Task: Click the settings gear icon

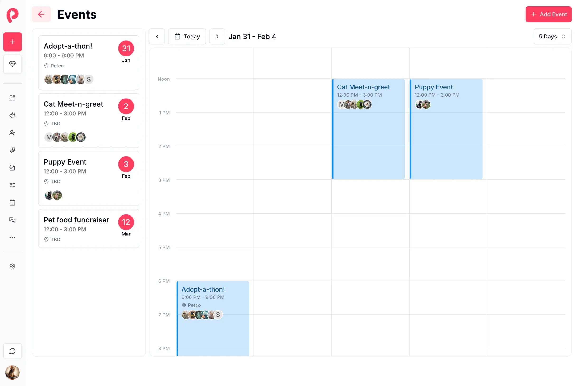Action: tap(12, 266)
